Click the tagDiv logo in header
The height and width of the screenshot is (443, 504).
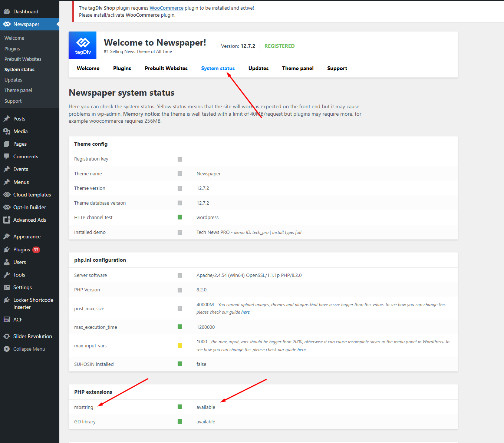83,45
